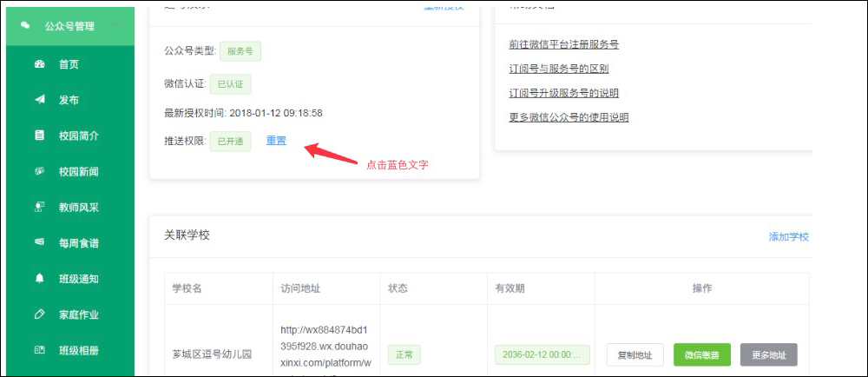Collapse the 公众号管理 menu chevron

coord(116,25)
